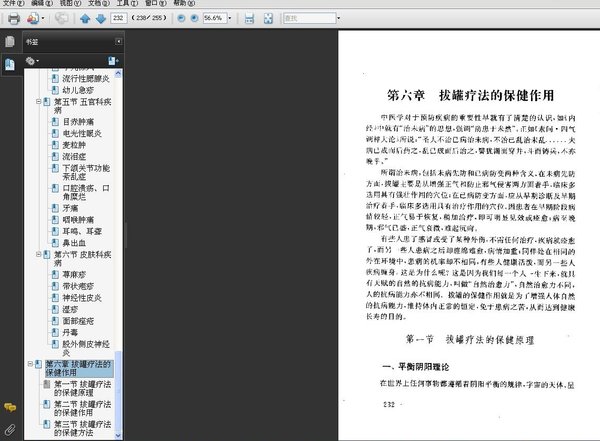
Task: Select bookmark 丹毒
Action: 70,332
